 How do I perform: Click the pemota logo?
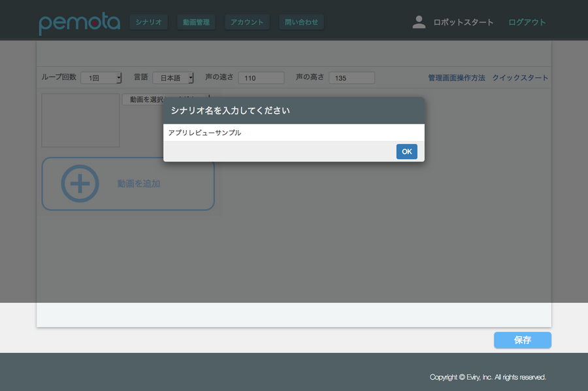(79, 23)
